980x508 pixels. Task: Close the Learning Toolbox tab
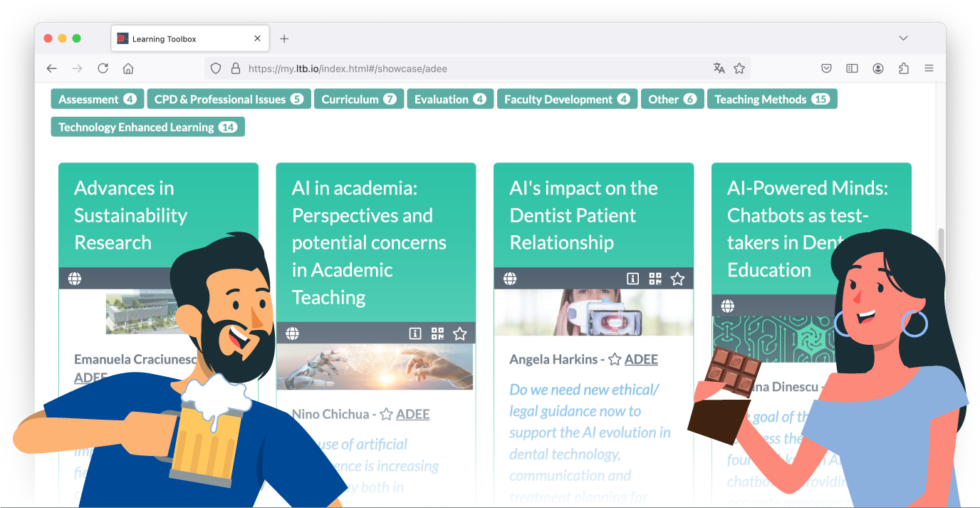257,38
